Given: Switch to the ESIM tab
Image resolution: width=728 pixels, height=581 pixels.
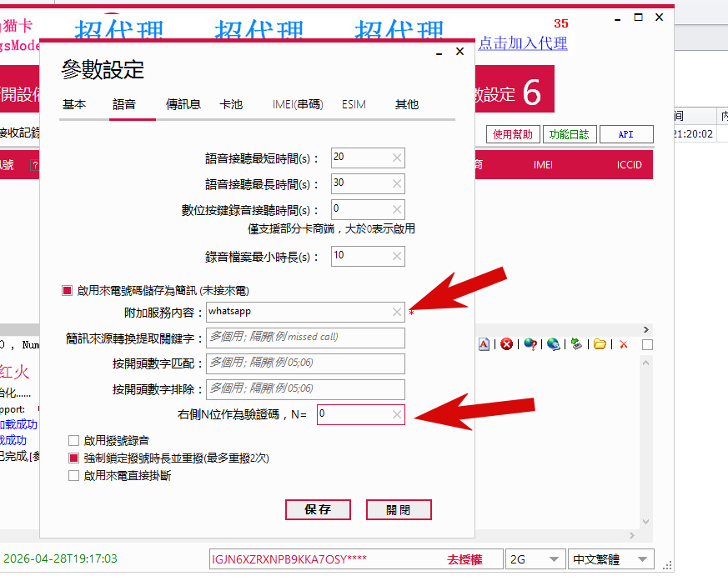Looking at the screenshot, I should coord(354,104).
